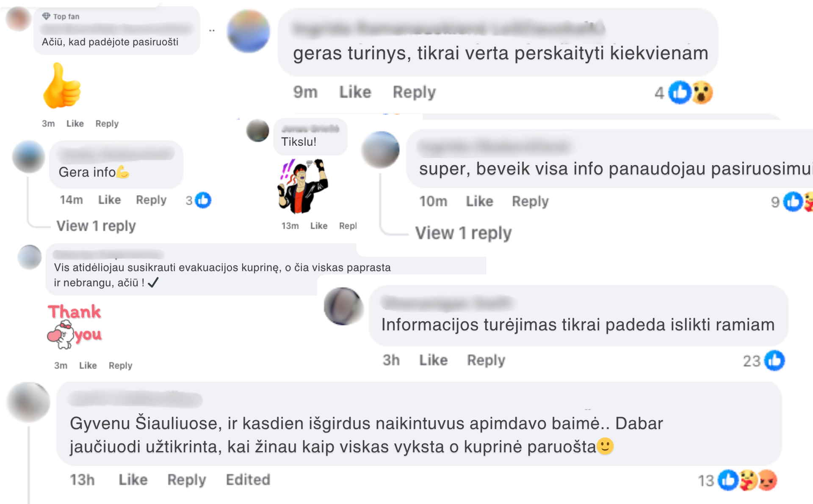
Task: Click the angry reaction icon on Šiauliuose comment
Action: [x=767, y=480]
